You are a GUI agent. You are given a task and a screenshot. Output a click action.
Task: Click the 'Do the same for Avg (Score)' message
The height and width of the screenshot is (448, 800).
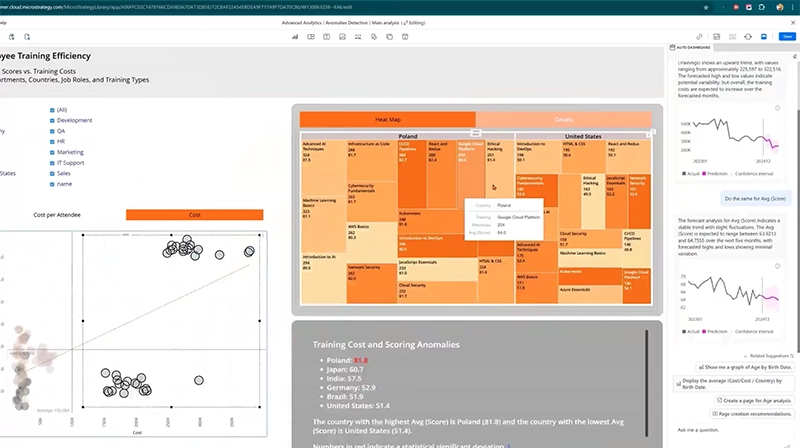coord(755,198)
